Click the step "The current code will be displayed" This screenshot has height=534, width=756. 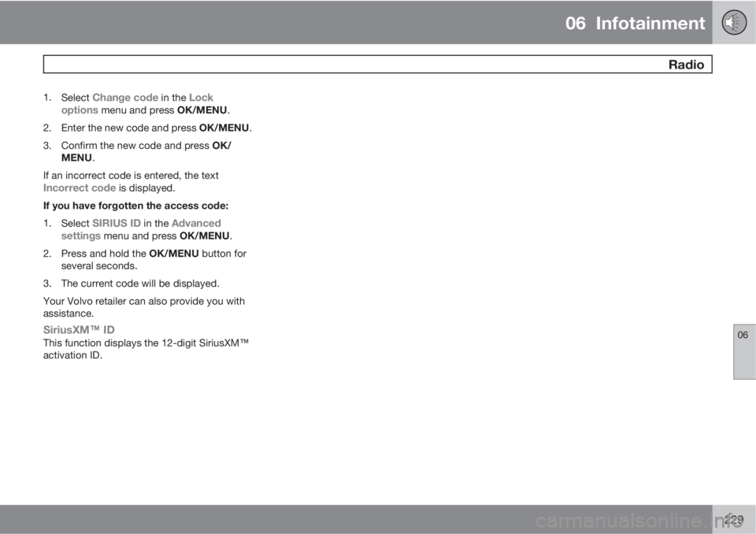click(x=140, y=284)
